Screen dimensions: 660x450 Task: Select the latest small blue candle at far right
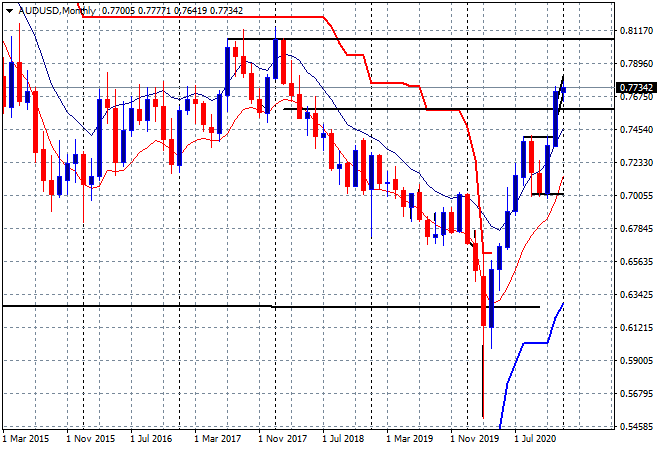564,90
